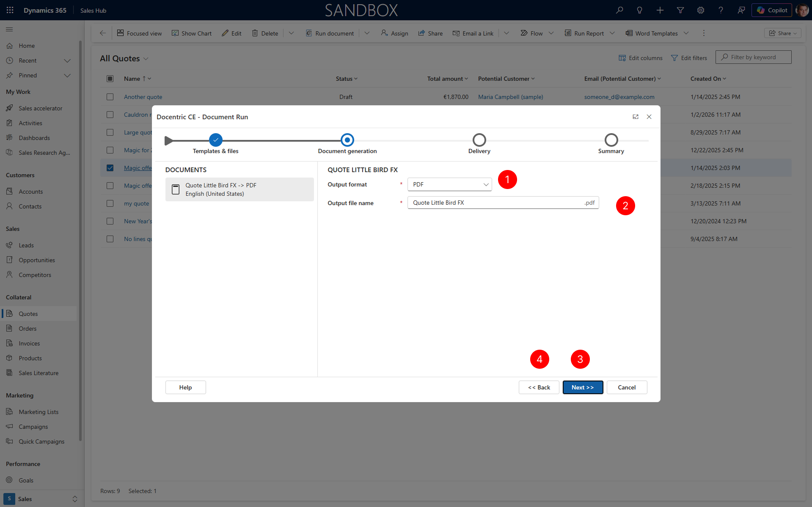Open the Flow dropdown arrow

coord(551,33)
